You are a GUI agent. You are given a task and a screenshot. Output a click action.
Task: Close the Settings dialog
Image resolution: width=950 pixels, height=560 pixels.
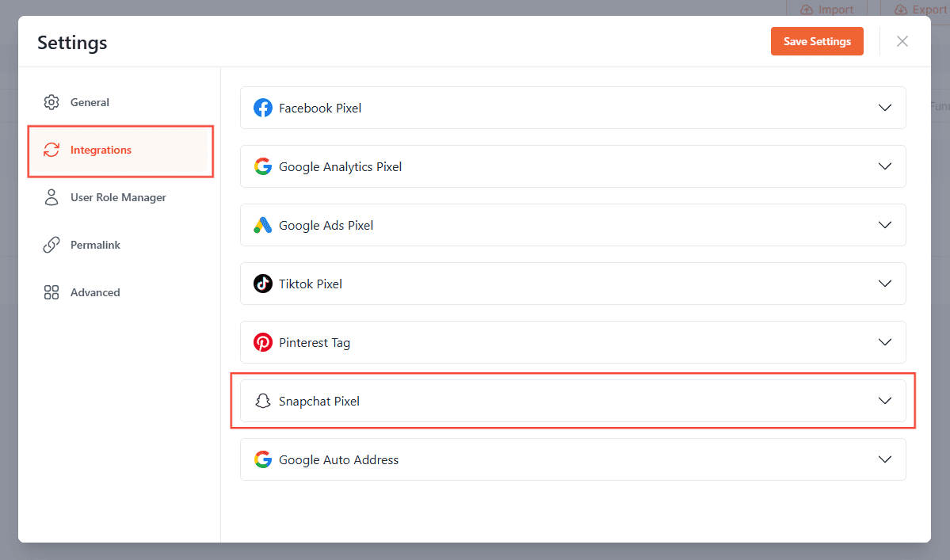point(902,41)
